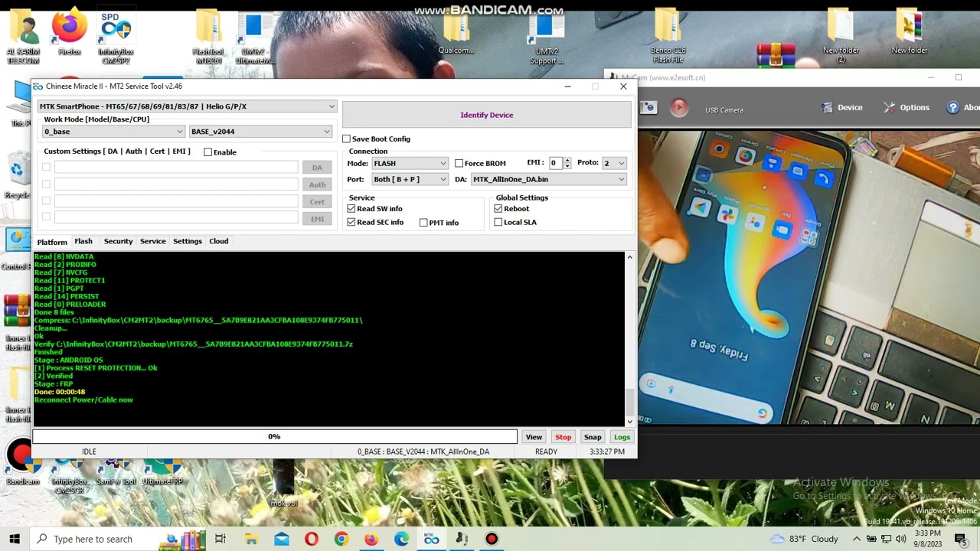Viewport: 980px width, 551px height.
Task: Toggle Force BROM checkbox
Action: pyautogui.click(x=459, y=163)
